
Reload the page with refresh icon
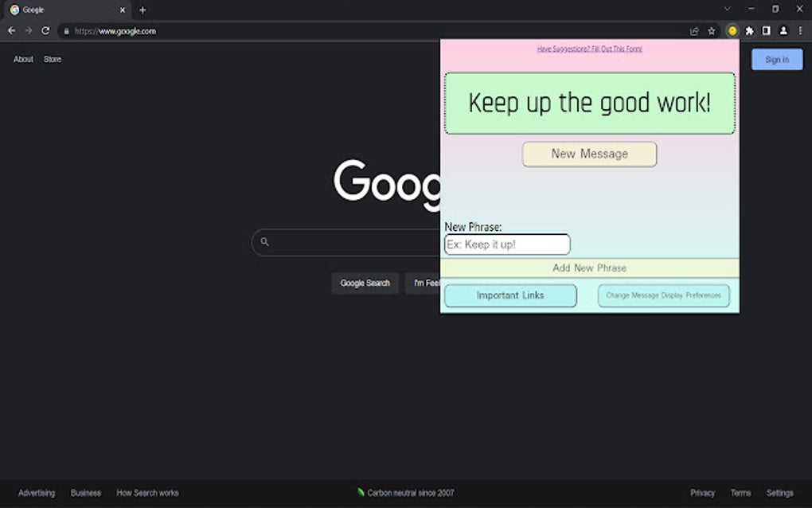tap(45, 30)
